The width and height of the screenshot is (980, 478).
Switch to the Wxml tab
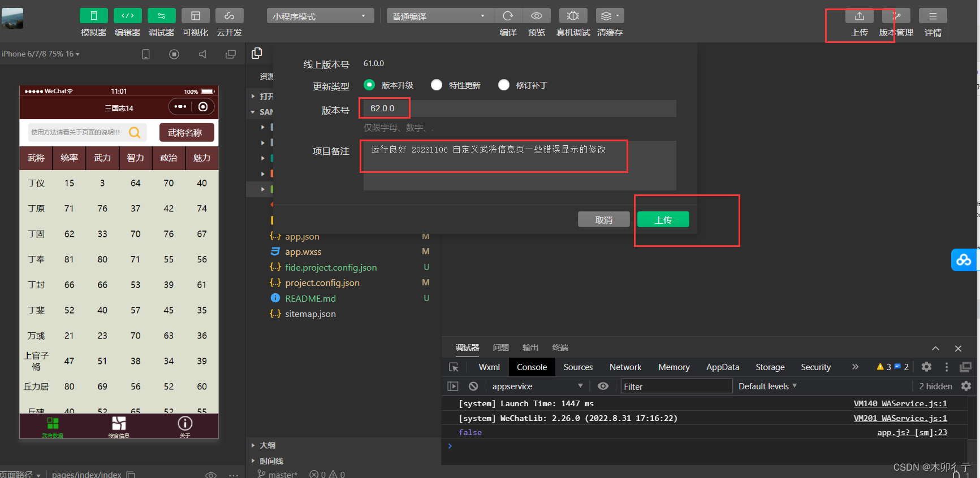click(x=489, y=367)
